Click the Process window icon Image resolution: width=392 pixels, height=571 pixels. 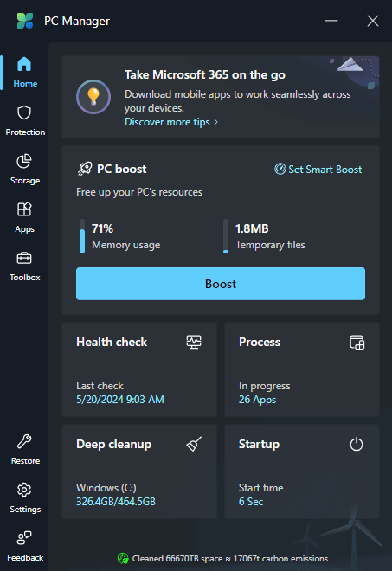(x=357, y=343)
